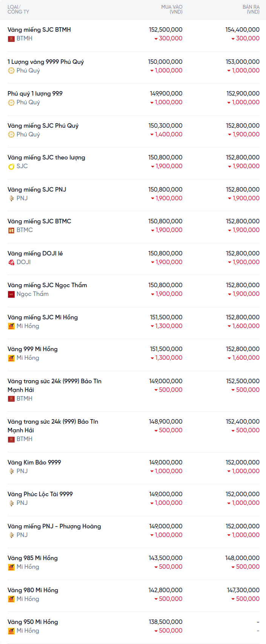
Task: Click the LOẠI/CÔNG TY column header
Action: [x=18, y=9]
